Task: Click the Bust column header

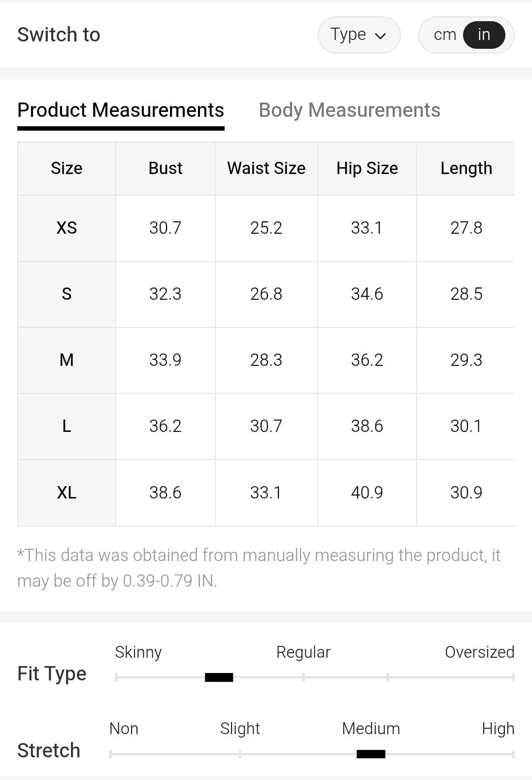Action: [x=166, y=168]
